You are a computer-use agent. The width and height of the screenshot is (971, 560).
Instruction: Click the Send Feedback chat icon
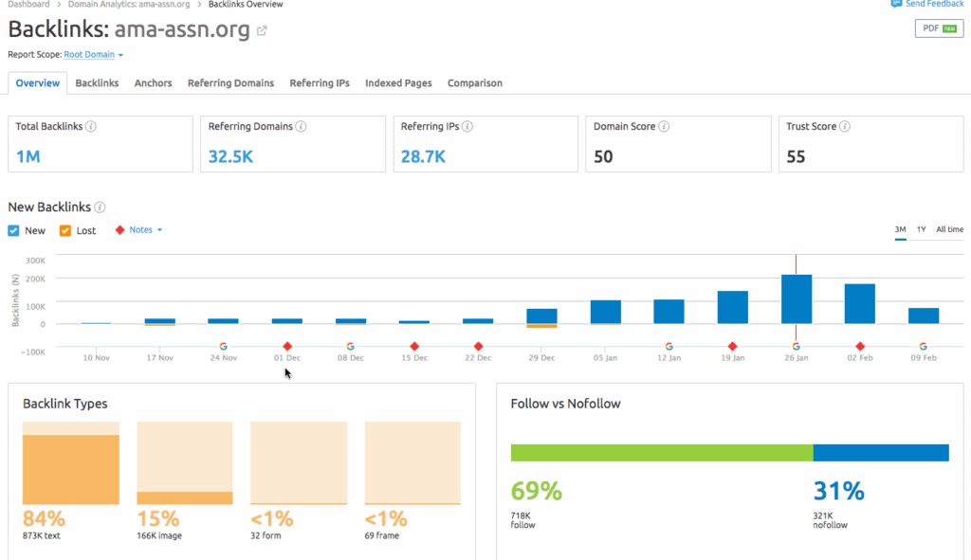896,4
